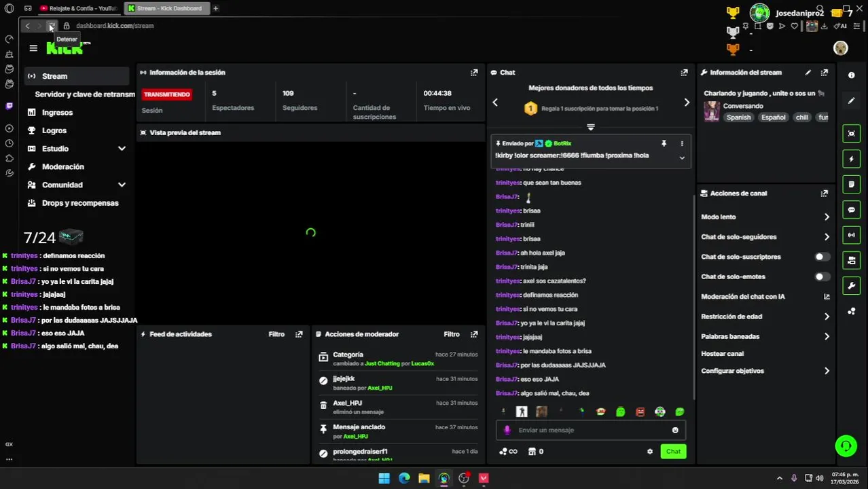Pop out the Chat panel
Screen dimensions: 868x489
(x=684, y=73)
